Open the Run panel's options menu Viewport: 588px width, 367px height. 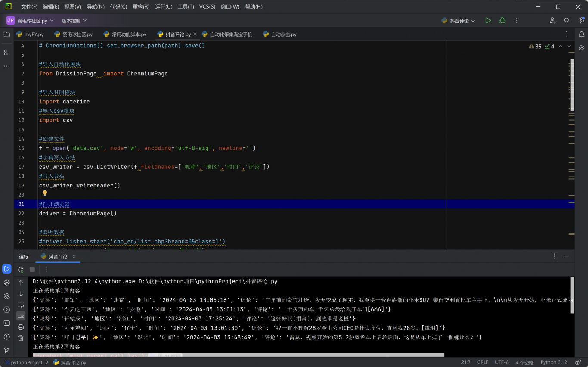point(554,256)
